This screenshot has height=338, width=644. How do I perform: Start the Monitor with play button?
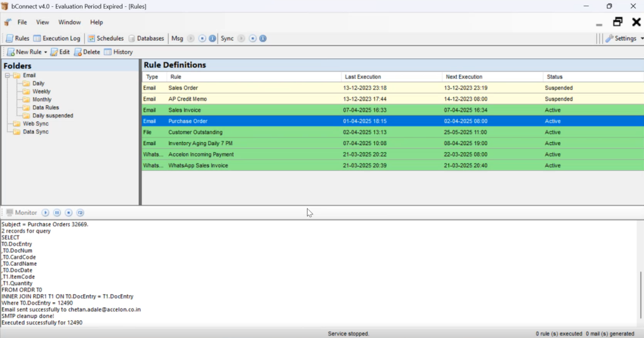(45, 212)
